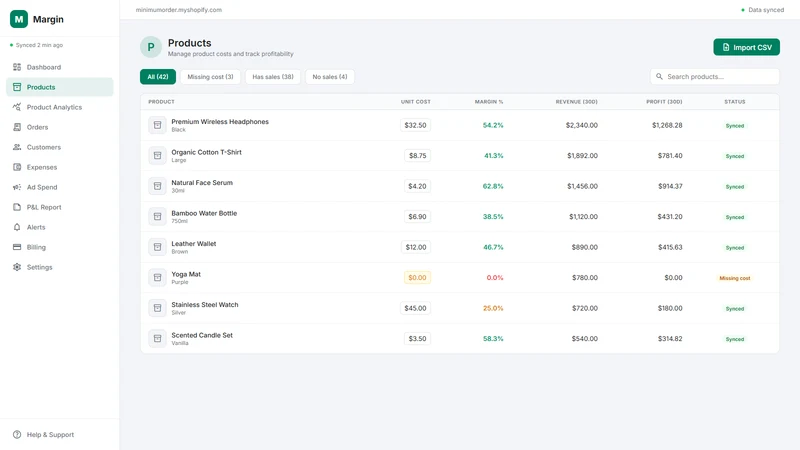Click the Ad Spend megaphone icon
This screenshot has height=450, width=800.
tap(17, 187)
